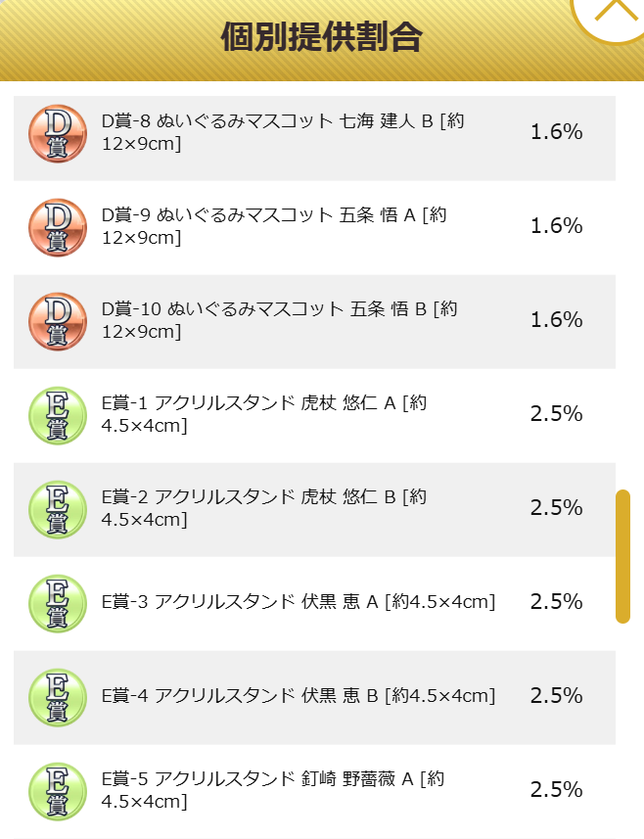
Task: Click the 個別提供割合 header title
Action: (322, 37)
